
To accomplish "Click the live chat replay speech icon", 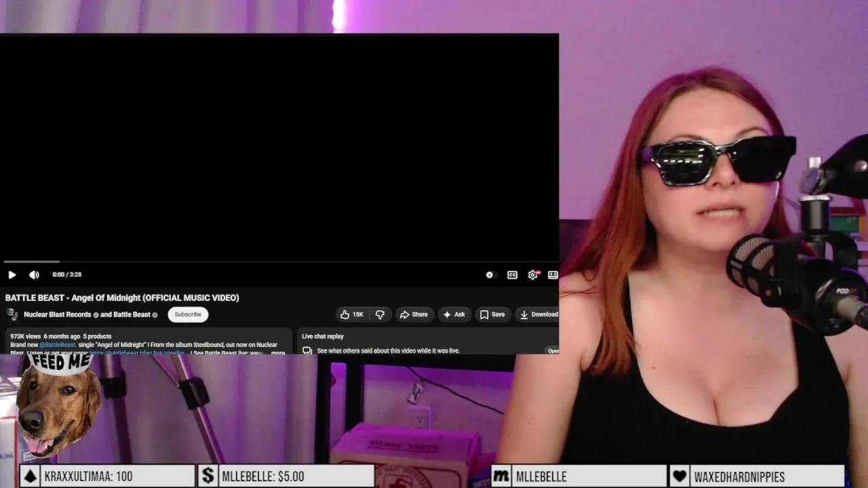I will coord(307,350).
